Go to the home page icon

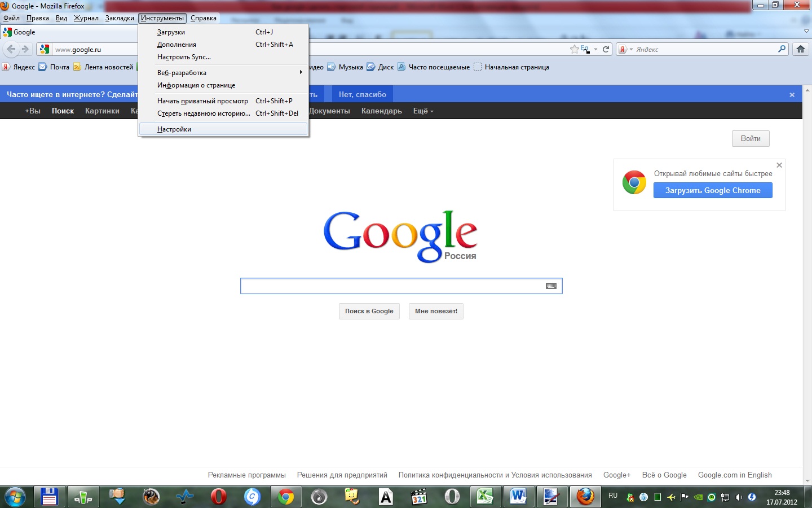point(800,49)
